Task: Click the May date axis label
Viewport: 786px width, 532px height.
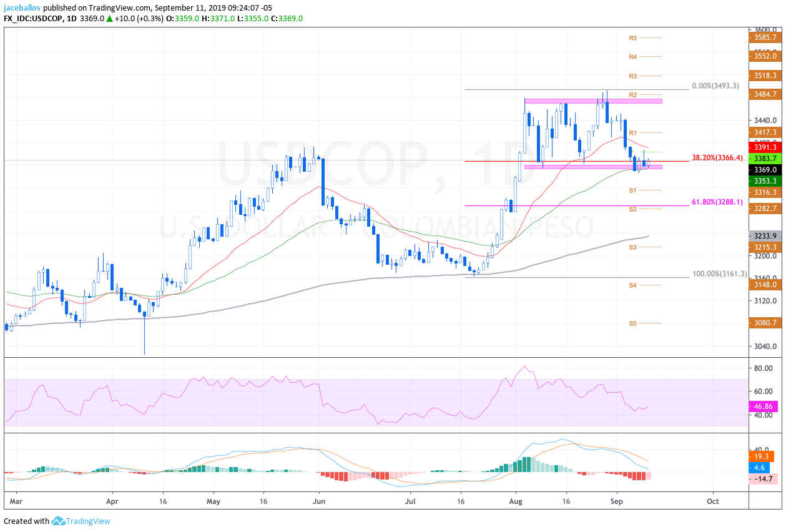Action: [214, 501]
